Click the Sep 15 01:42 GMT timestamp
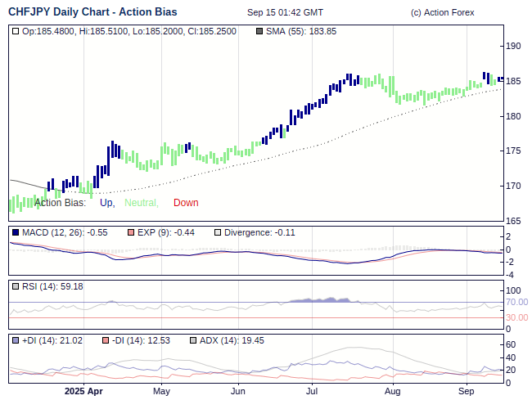 285,12
